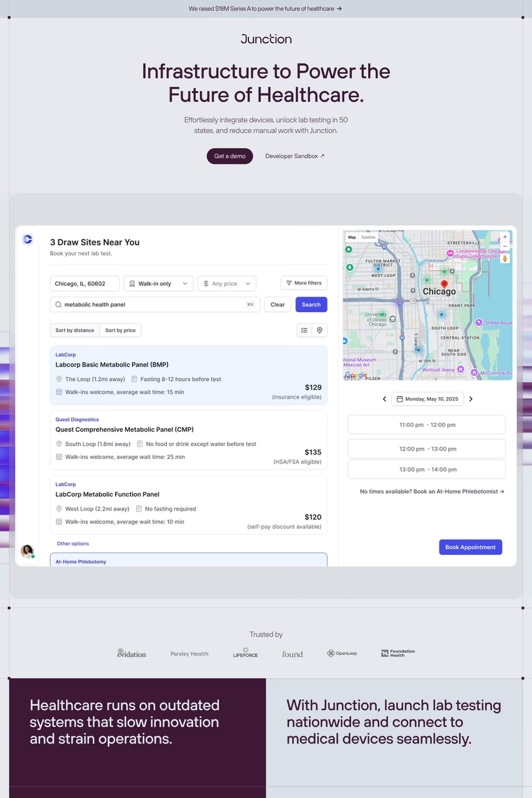
Task: Click the Junction logo
Action: tap(266, 39)
